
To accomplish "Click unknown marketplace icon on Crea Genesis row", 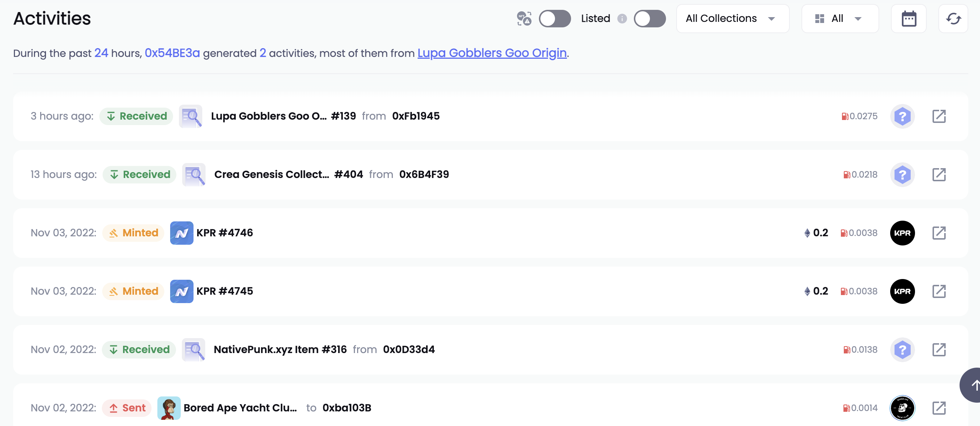I will click(902, 175).
